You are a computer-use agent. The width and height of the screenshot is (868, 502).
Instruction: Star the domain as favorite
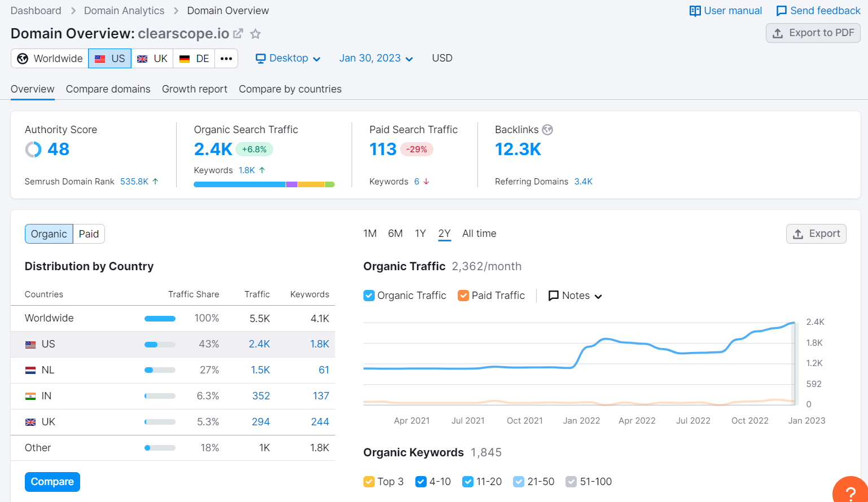point(256,34)
